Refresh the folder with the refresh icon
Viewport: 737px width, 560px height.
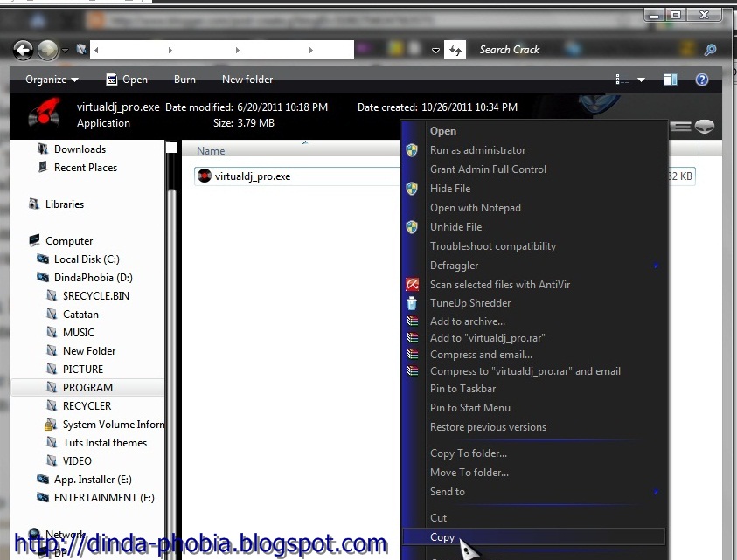455,50
